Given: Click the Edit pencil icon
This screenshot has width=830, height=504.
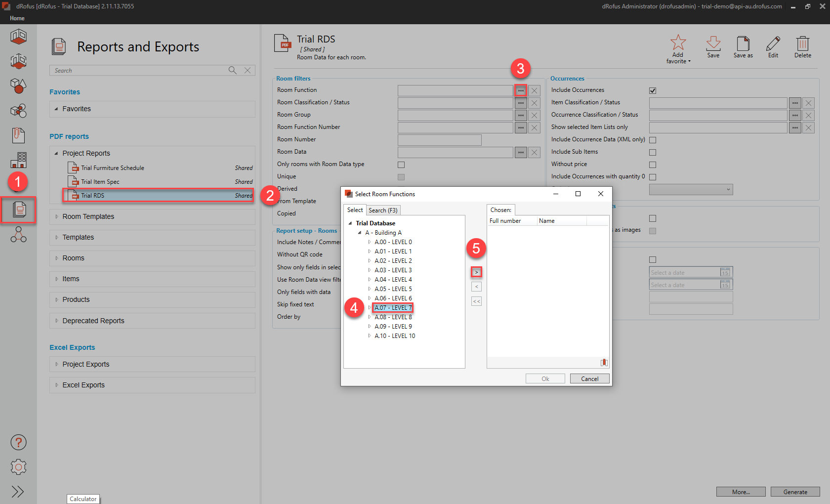Looking at the screenshot, I should (773, 47).
